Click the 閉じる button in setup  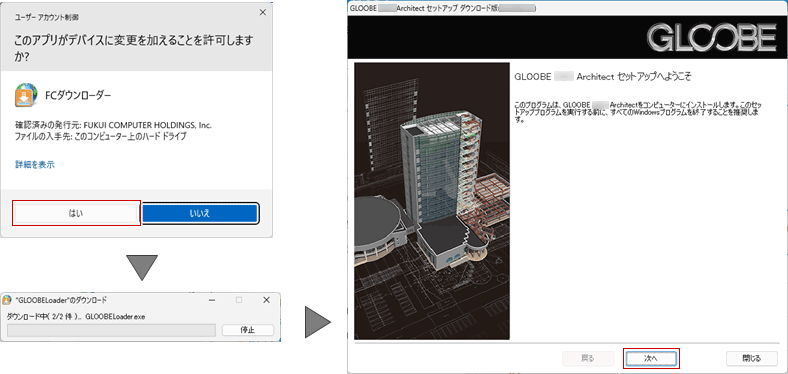pyautogui.click(x=752, y=358)
